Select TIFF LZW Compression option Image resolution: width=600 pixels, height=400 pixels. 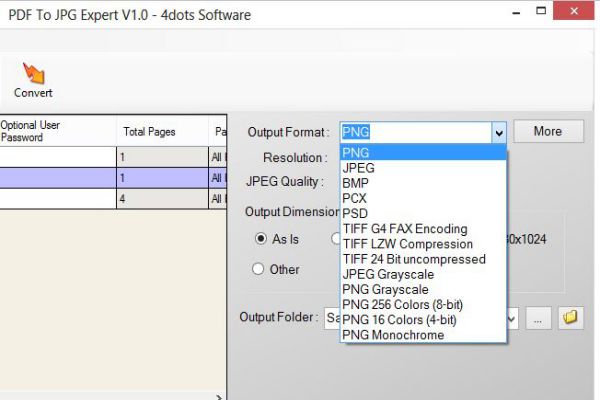click(423, 244)
